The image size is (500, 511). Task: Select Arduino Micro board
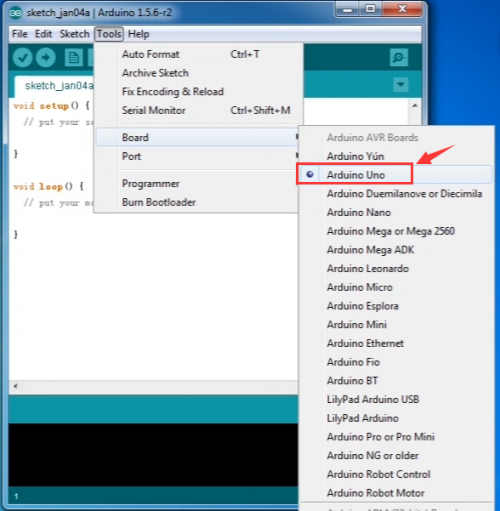click(396, 287)
